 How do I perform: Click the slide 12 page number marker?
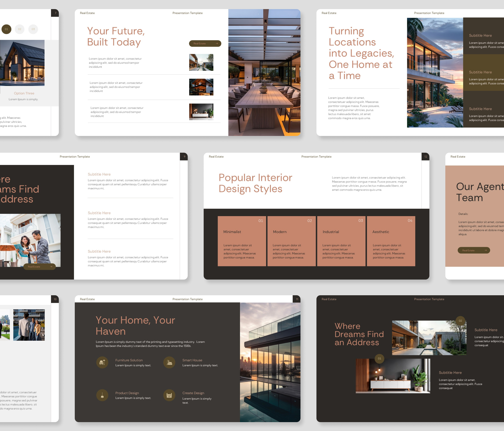point(426,156)
